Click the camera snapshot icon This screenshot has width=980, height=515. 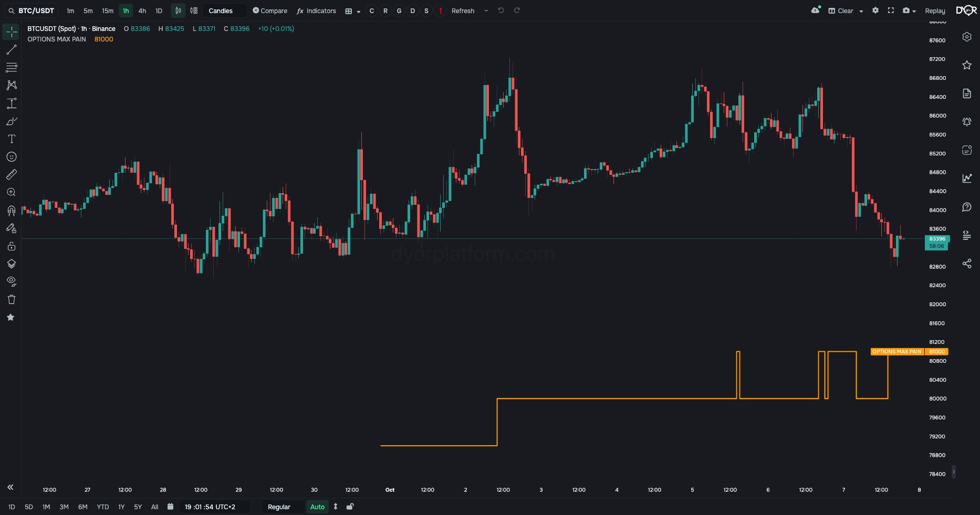[x=906, y=10]
